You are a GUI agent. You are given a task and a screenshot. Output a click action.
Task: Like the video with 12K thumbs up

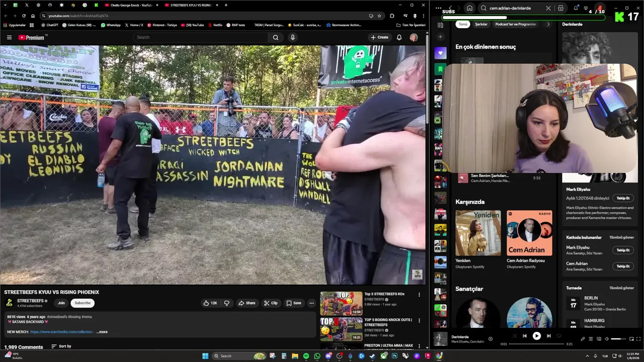[210, 303]
